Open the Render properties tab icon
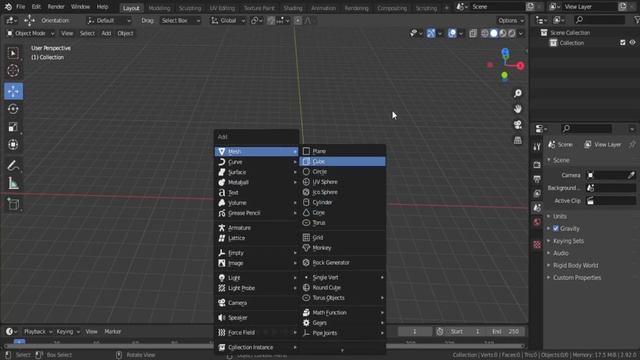Viewport: 640px width, 360px height. pos(537,164)
